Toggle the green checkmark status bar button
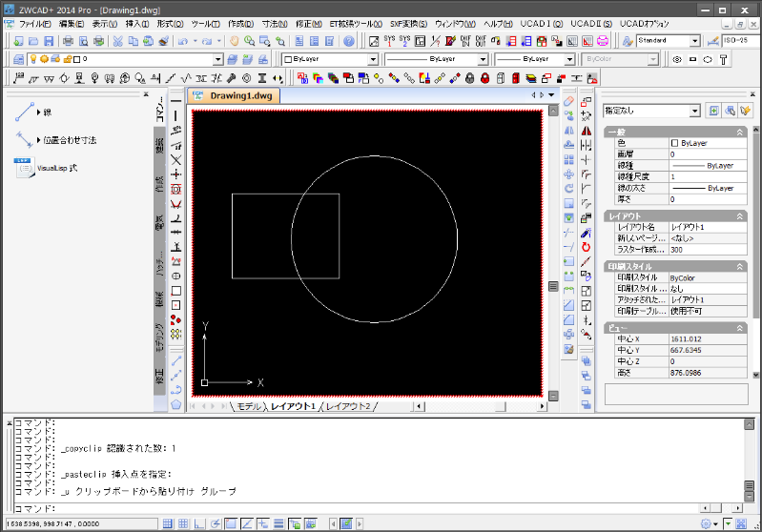 pyautogui.click(x=346, y=523)
